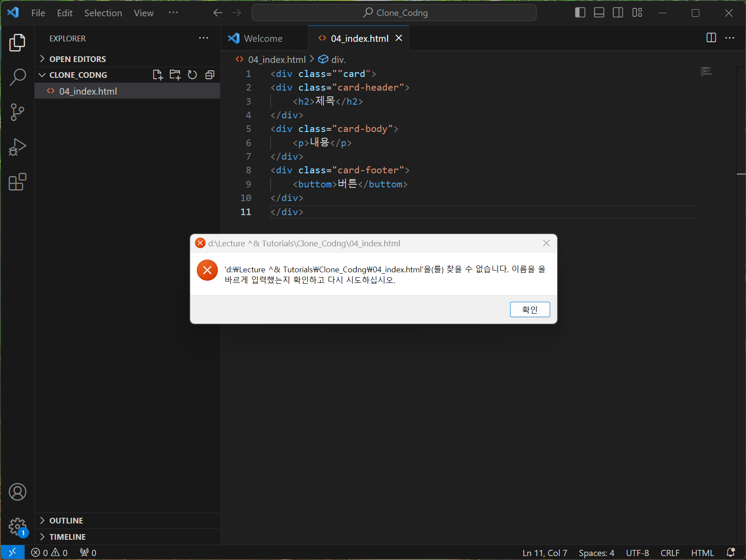Change language mode from HTML
The height and width of the screenshot is (560, 746).
coord(702,553)
